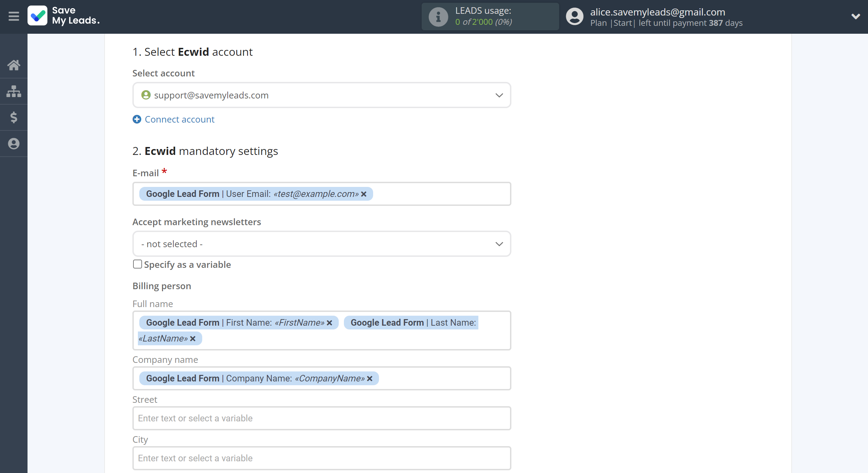Click into the Company name field
The image size is (868, 473).
[322, 378]
